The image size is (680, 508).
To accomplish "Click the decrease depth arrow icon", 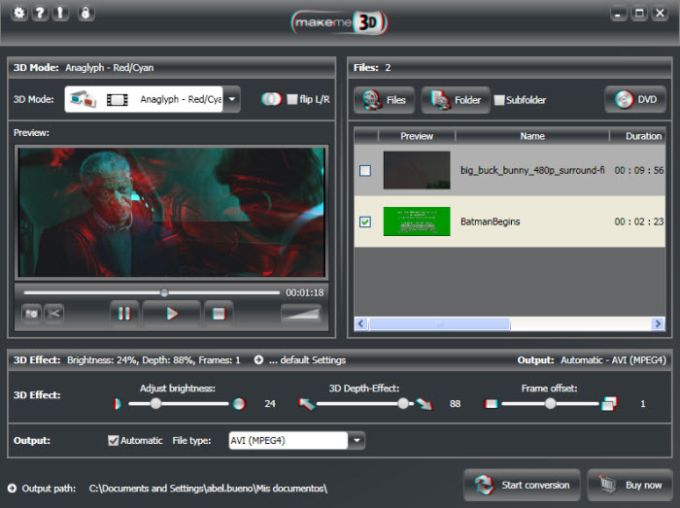I will click(x=307, y=404).
